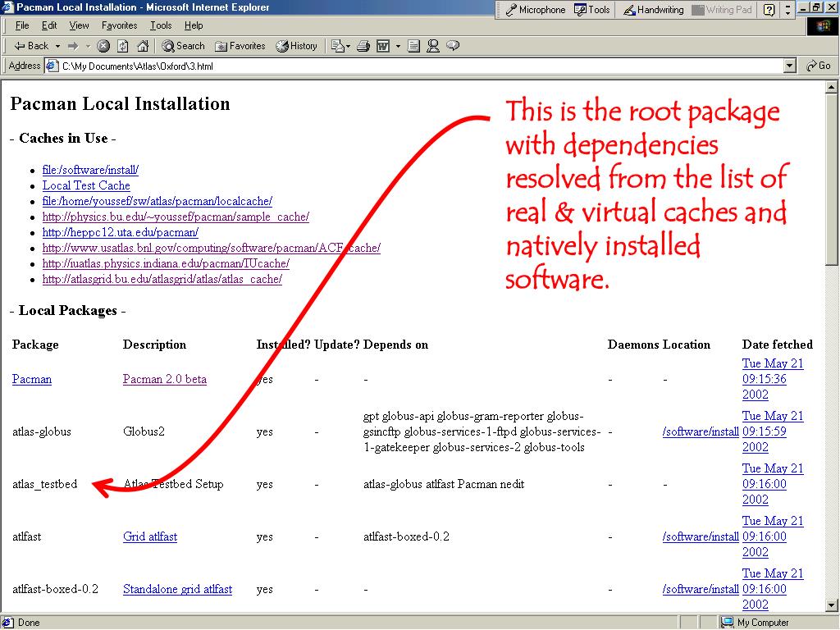Click the vertical scrollbar thumb
The width and height of the screenshot is (840, 630).
831,179
